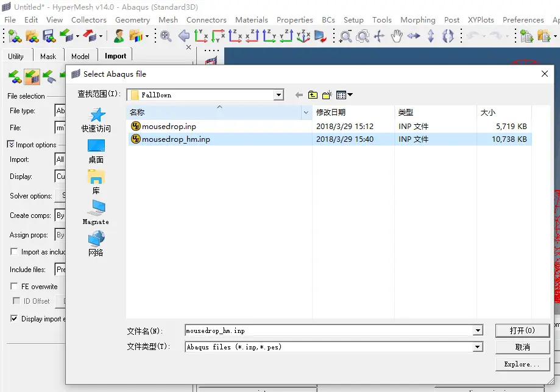
Task: Sort by 大小 size column header
Action: coord(503,113)
